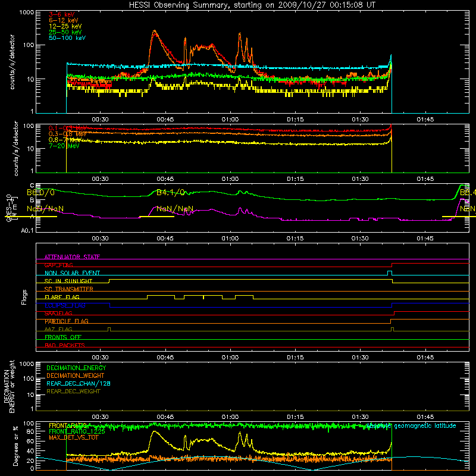Click the ATTENUATOR_STATE flag label
Image resolution: width=476 pixels, height=476 pixels.
click(x=72, y=257)
